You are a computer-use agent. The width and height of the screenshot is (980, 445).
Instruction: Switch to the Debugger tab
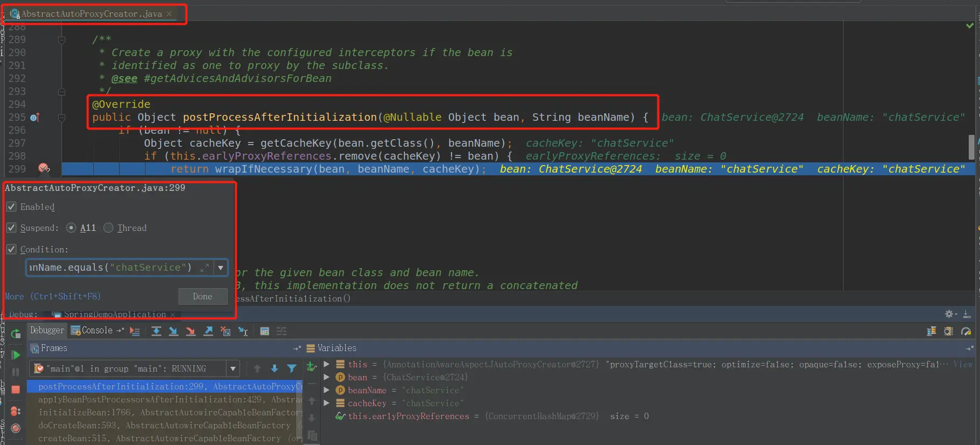tap(47, 330)
